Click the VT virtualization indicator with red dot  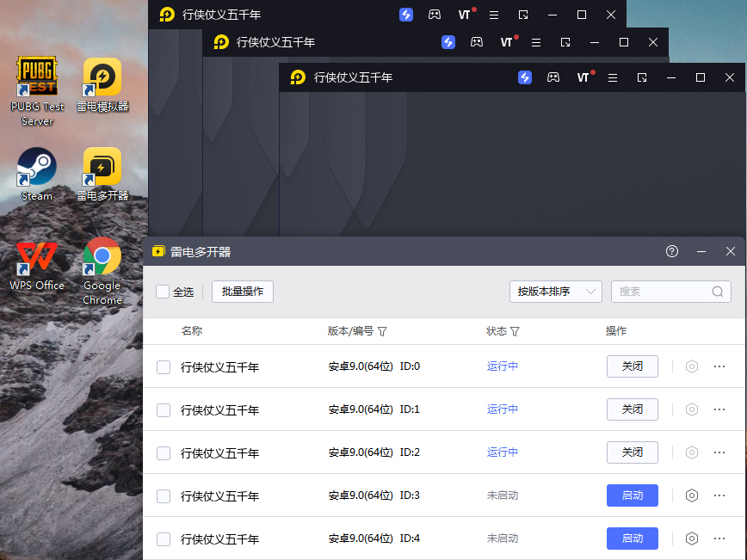click(465, 15)
